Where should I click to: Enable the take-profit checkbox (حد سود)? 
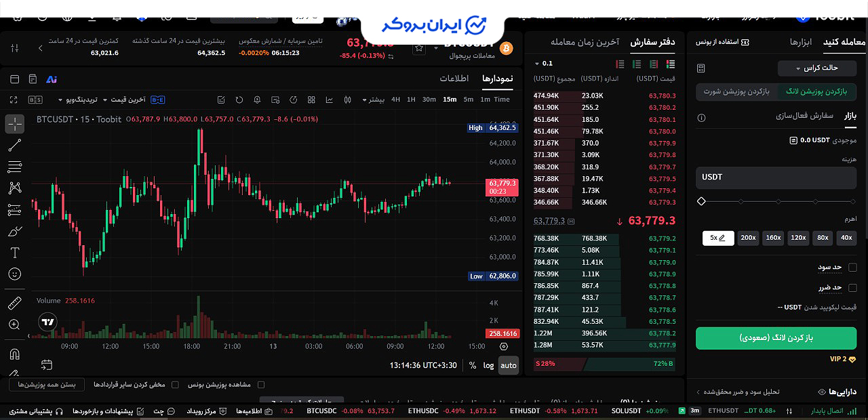(x=853, y=267)
